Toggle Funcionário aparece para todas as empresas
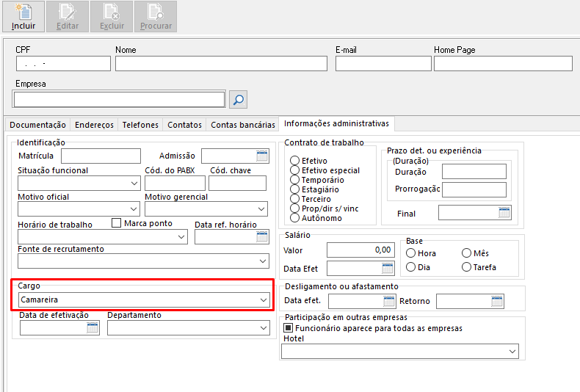This screenshot has width=580, height=392. point(288,328)
